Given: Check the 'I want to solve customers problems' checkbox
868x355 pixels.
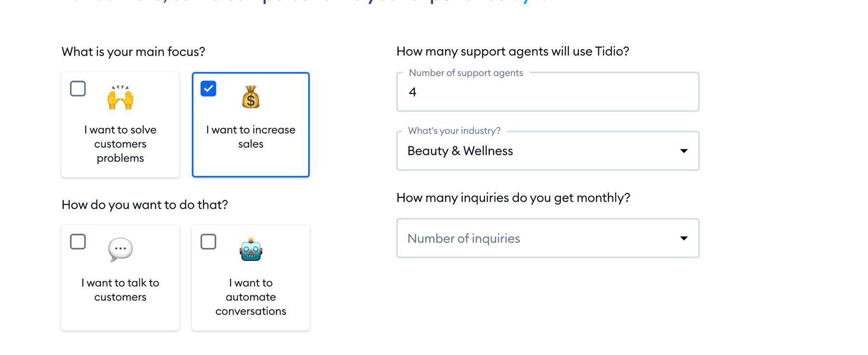Looking at the screenshot, I should pos(78,89).
